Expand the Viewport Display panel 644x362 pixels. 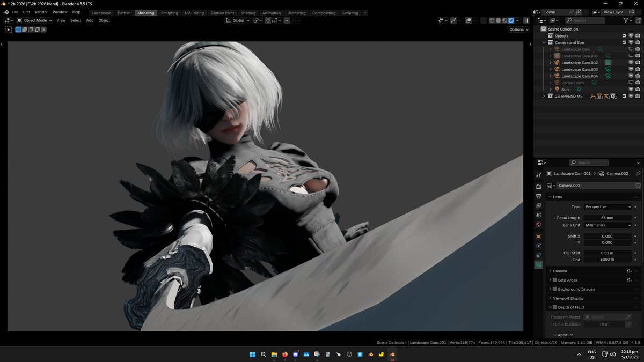pos(550,298)
